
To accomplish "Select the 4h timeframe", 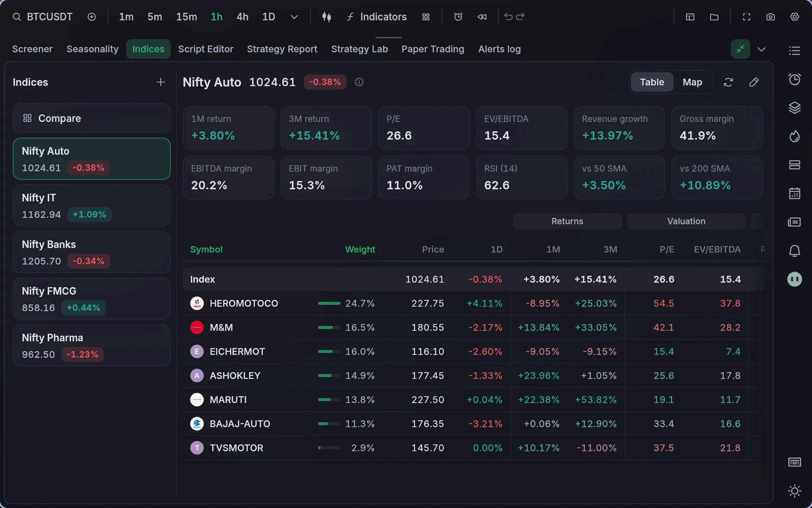I will 242,17.
